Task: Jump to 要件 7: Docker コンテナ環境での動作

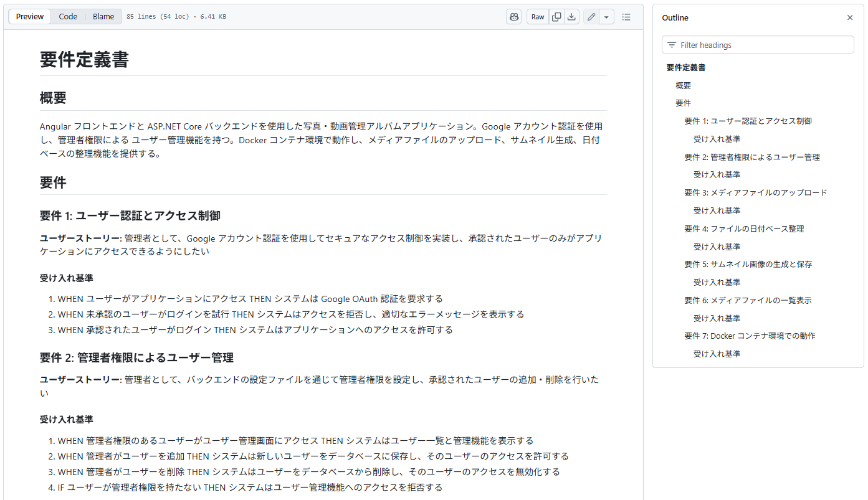Action: click(x=750, y=336)
